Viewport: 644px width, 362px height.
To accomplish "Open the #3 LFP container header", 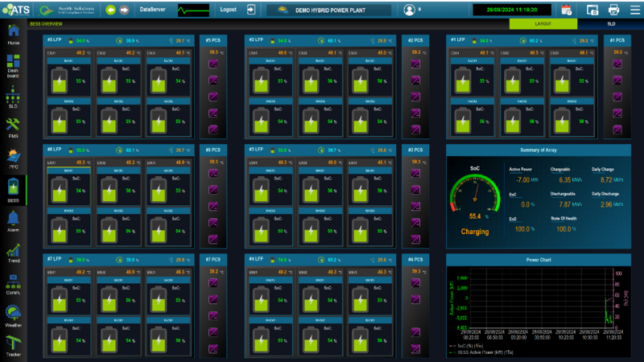I will click(x=320, y=150).
